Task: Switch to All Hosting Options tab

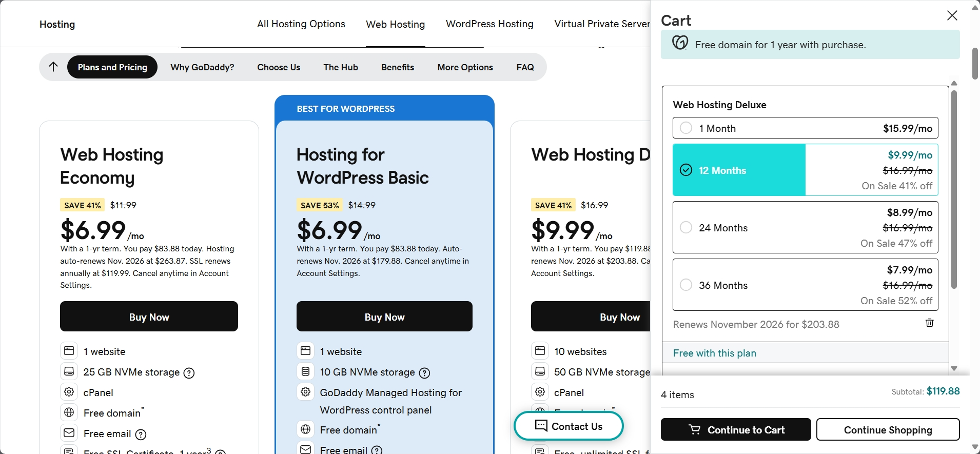Action: pyautogui.click(x=301, y=24)
